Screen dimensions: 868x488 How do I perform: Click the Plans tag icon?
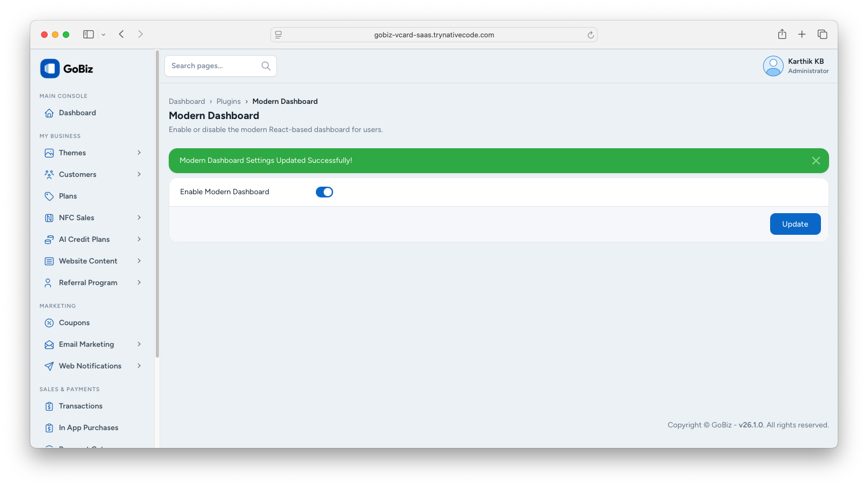(49, 196)
